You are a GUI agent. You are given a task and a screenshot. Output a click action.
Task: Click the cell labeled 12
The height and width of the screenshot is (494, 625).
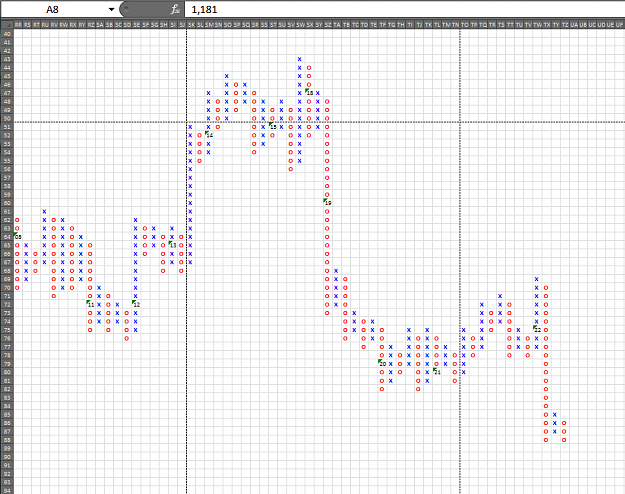[x=136, y=305]
